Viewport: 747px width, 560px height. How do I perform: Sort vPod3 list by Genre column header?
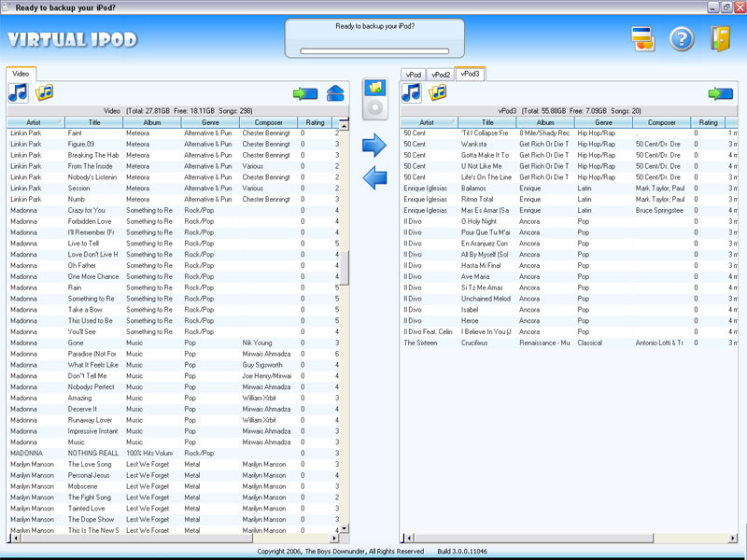pos(603,122)
